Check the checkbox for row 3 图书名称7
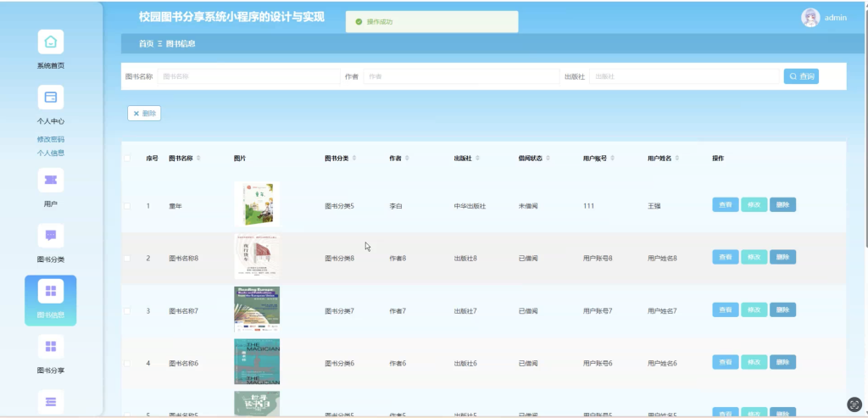This screenshot has height=418, width=868. pyautogui.click(x=127, y=311)
